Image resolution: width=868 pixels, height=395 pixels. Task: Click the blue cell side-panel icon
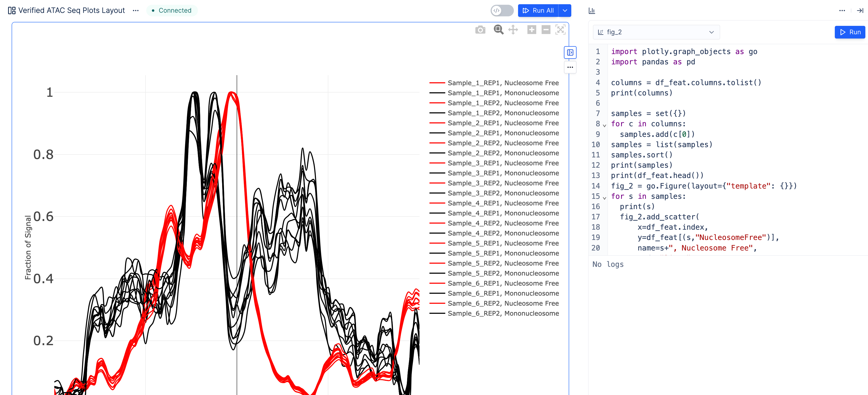coord(570,53)
